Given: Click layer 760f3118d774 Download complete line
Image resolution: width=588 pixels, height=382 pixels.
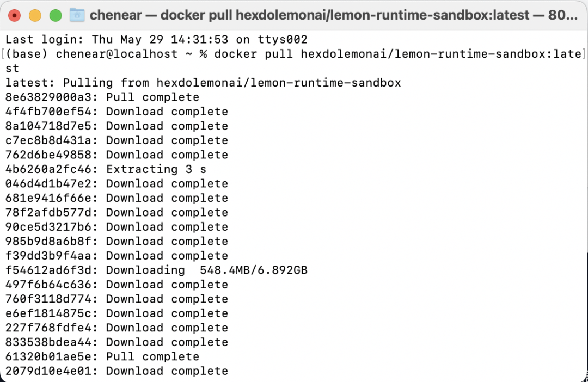Looking at the screenshot, I should (117, 299).
